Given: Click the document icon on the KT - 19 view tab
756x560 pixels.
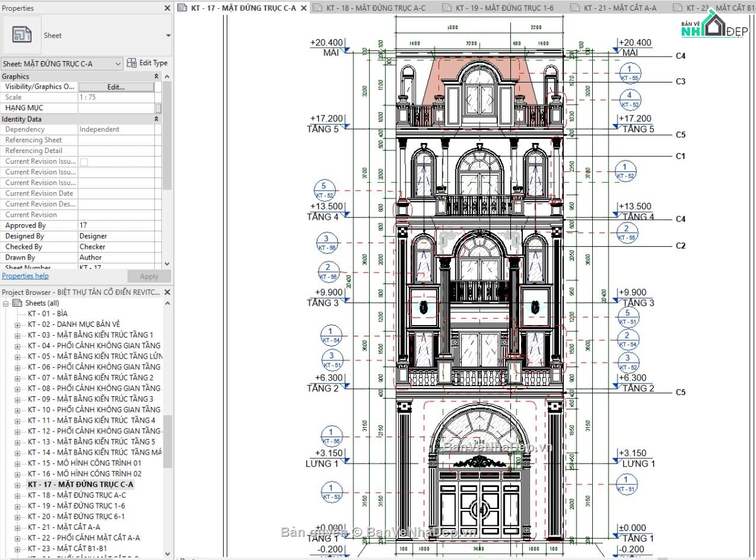Looking at the screenshot, I should coord(447,8).
